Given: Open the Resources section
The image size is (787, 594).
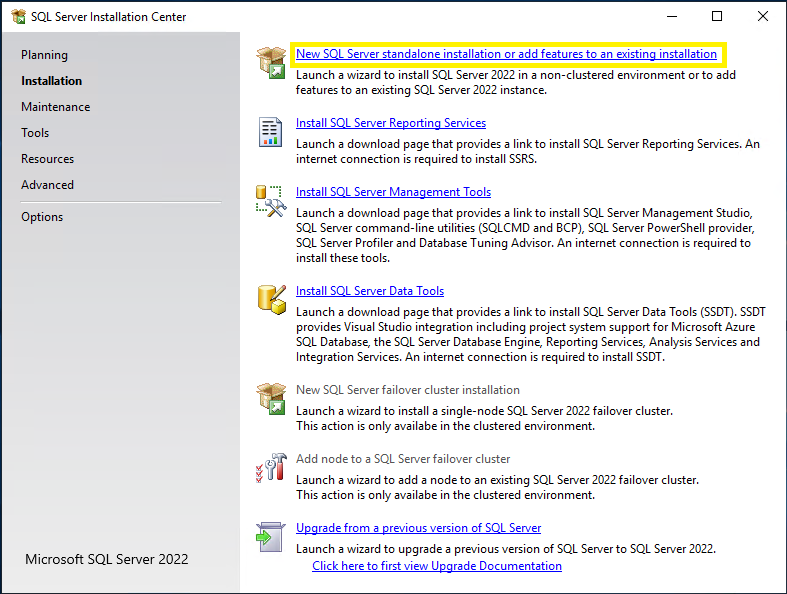Looking at the screenshot, I should (48, 159).
